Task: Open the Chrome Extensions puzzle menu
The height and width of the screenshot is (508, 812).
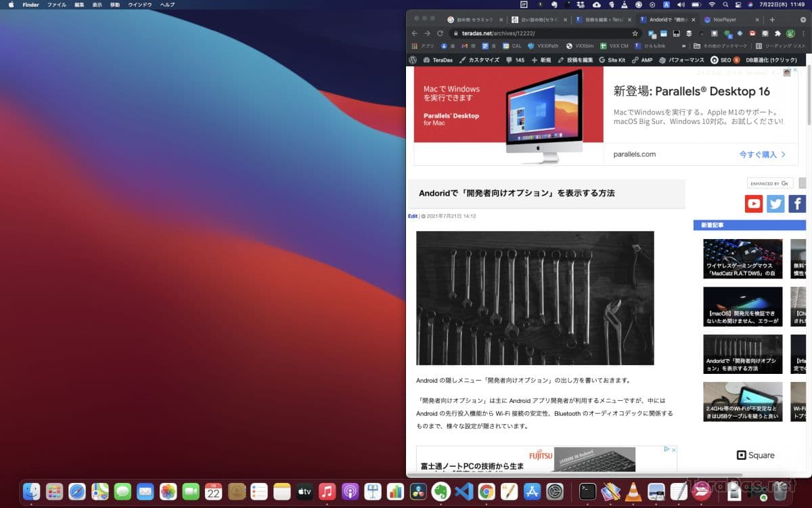Action: pyautogui.click(x=777, y=33)
